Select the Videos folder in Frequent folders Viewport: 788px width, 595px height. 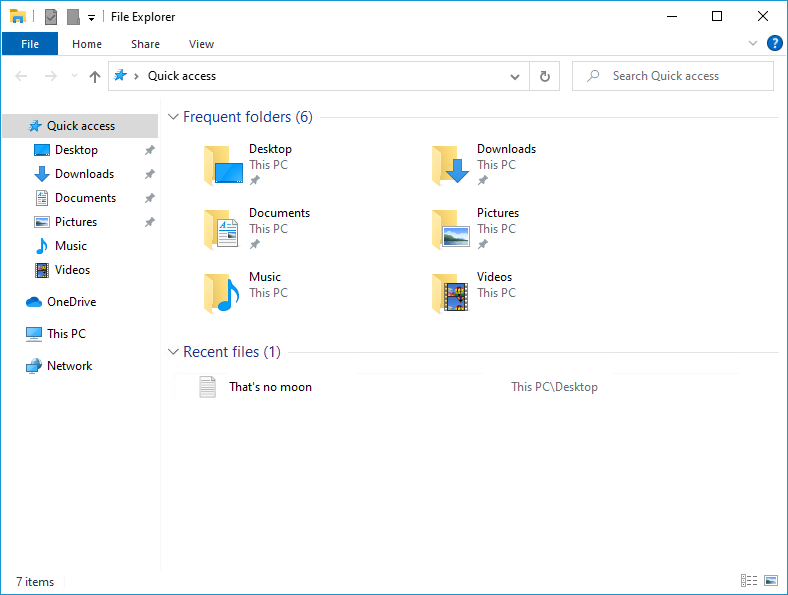(x=474, y=292)
